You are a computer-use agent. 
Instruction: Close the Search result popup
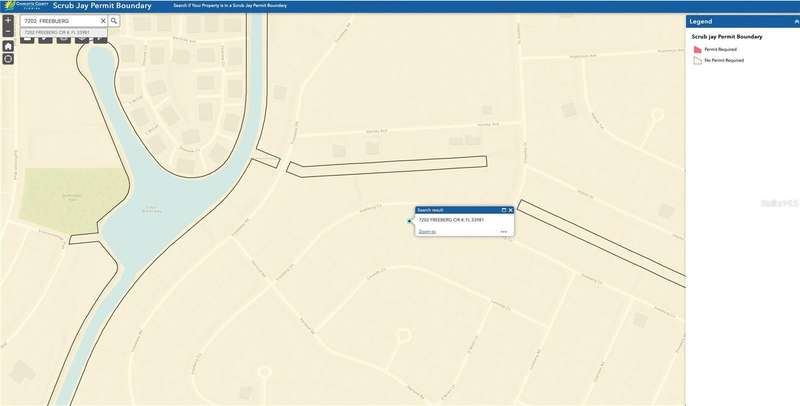[512, 210]
